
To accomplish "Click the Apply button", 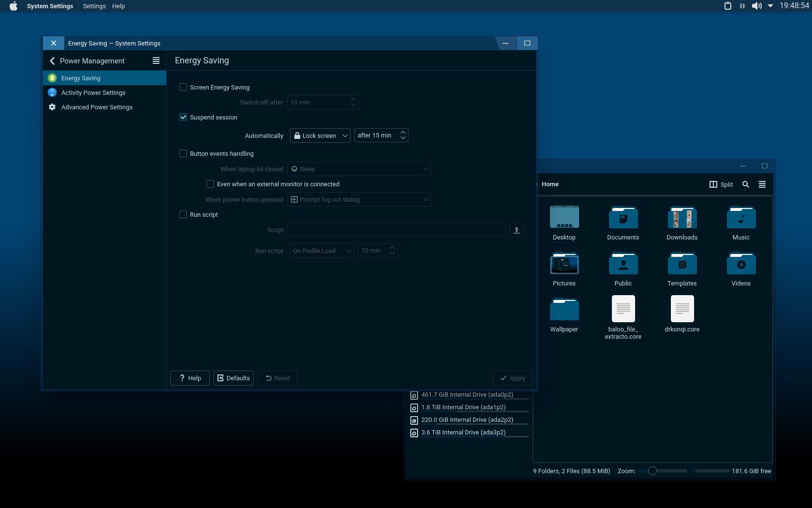I will (512, 378).
